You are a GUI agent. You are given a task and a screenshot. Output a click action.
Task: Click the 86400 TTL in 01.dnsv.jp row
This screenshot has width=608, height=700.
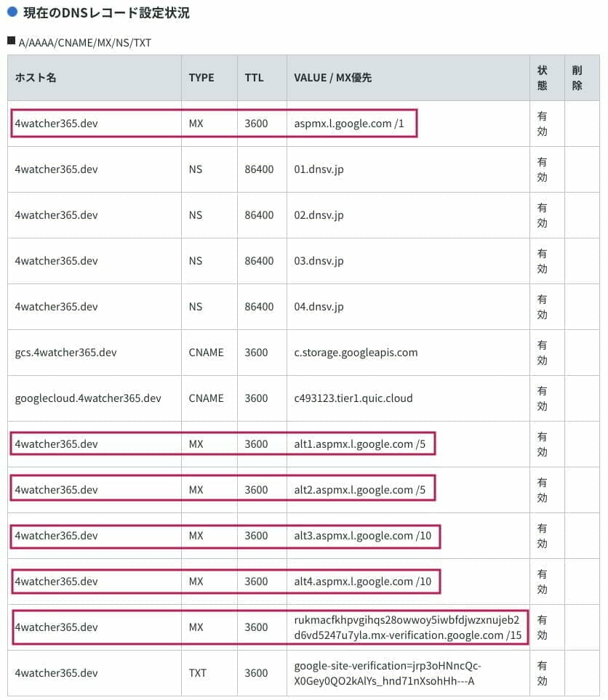(x=259, y=169)
